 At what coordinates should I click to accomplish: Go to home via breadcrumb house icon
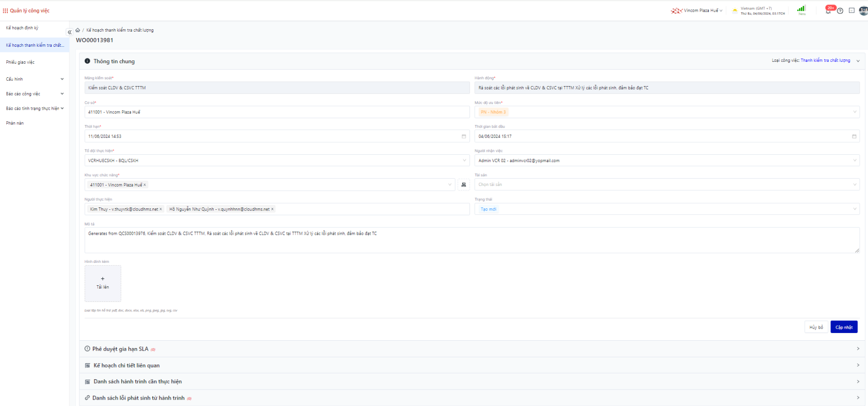pos(78,30)
